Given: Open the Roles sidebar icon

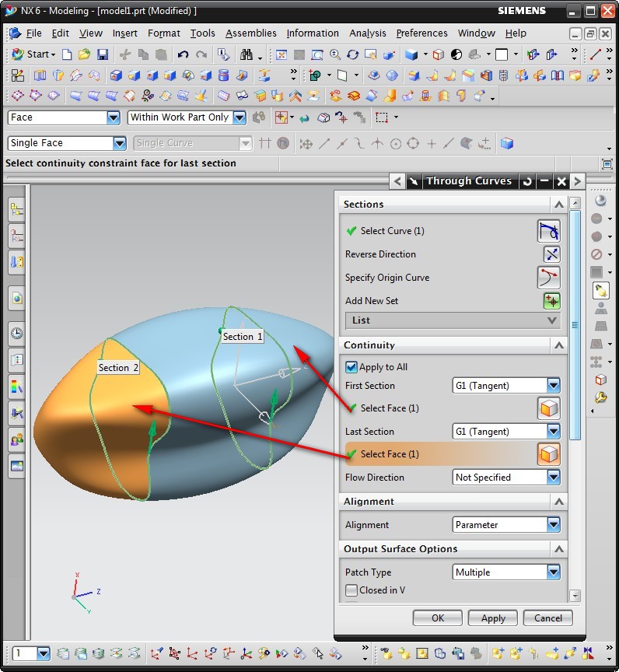Looking at the screenshot, I should click(16, 440).
